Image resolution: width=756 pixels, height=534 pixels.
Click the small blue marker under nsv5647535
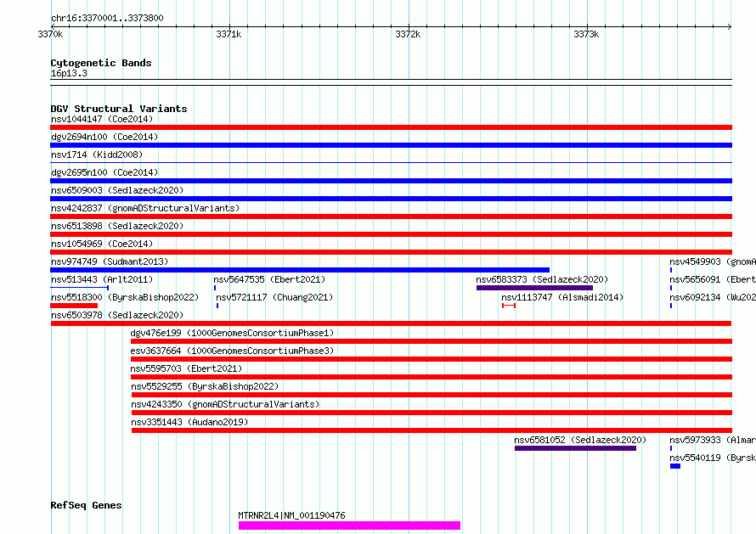tap(215, 288)
